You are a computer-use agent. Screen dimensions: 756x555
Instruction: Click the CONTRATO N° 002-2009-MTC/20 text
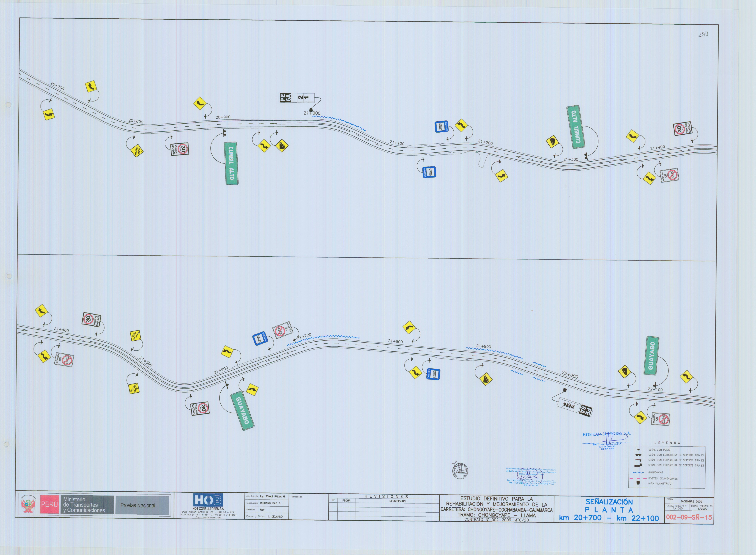[496, 520]
